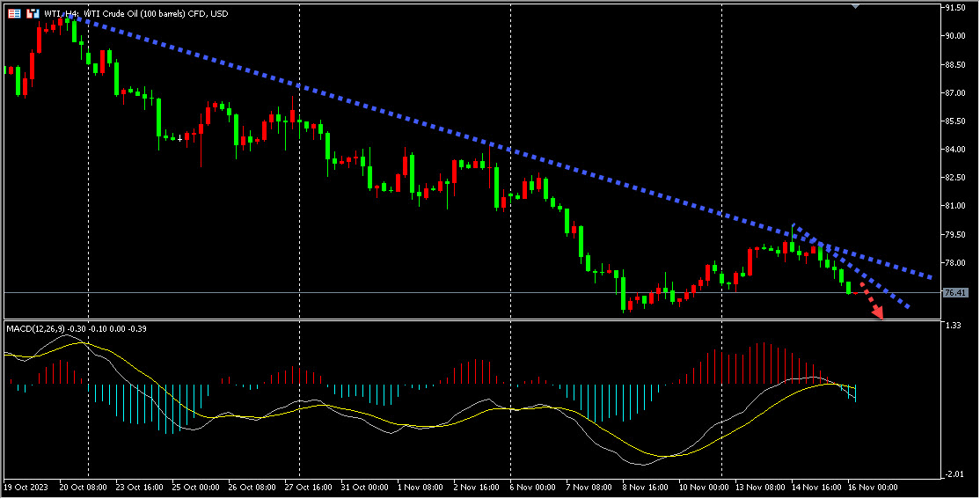Click the 79.50 price scale label
The image size is (980, 499).
[x=955, y=234]
